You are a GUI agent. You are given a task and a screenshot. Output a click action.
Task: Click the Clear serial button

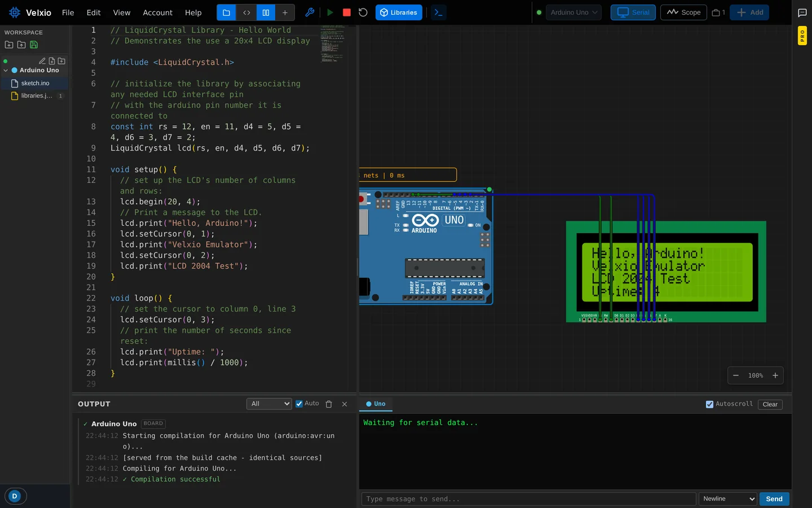(770, 404)
